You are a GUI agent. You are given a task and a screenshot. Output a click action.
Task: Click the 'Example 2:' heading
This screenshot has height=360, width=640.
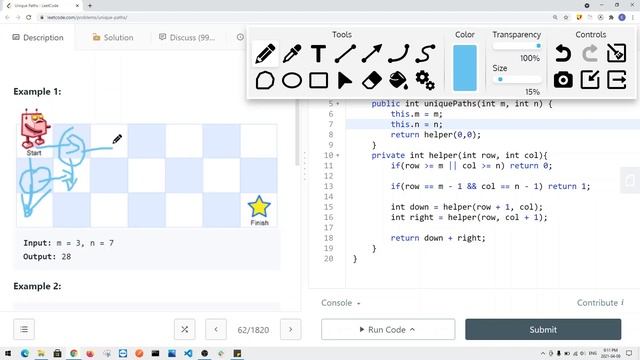37,286
